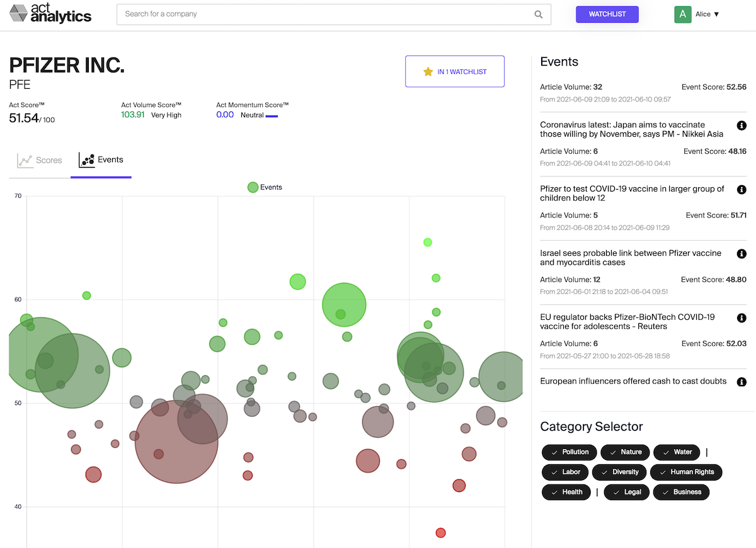Open the WATCHLIST button in header
The image size is (756, 548).
[607, 14]
